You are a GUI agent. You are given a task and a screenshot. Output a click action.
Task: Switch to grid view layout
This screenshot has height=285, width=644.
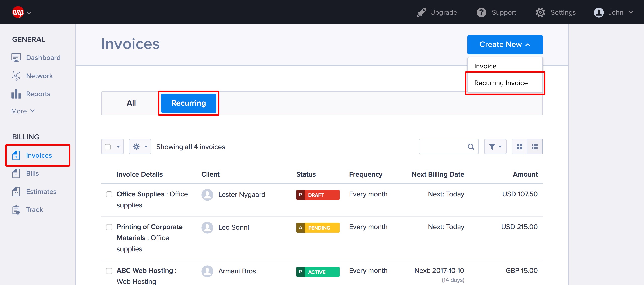[519, 147]
